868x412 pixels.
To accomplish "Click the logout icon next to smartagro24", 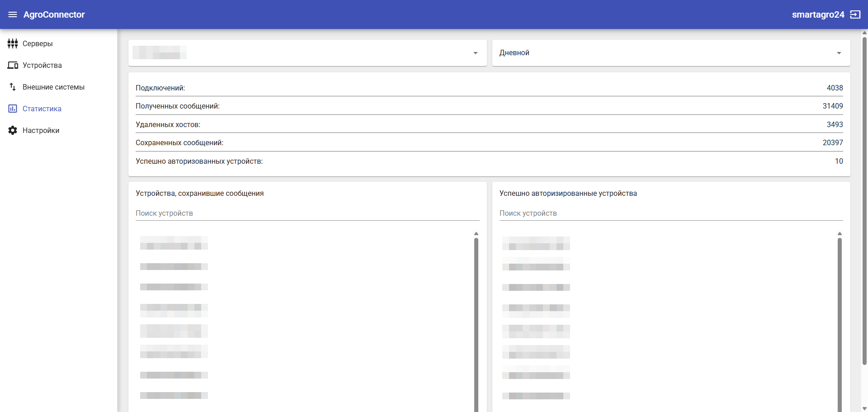I will (855, 14).
